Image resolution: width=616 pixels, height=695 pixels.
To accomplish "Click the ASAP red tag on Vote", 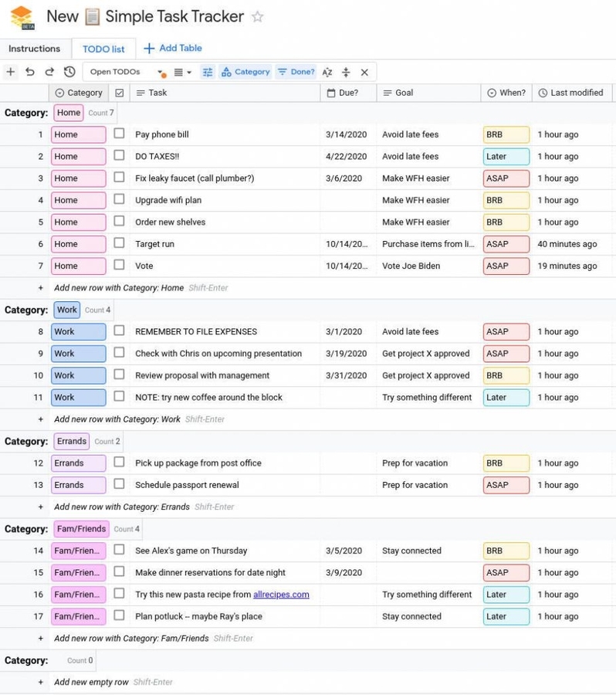I will pos(506,266).
